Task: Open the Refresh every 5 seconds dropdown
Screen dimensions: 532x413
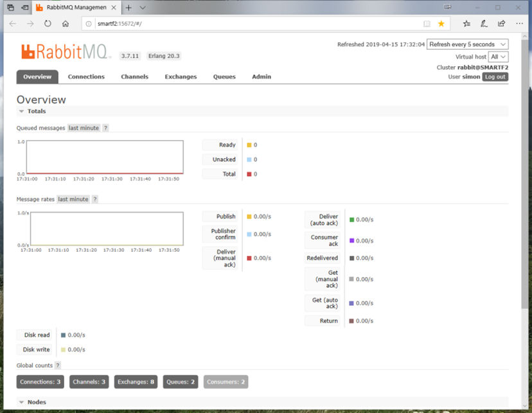Action: point(468,44)
